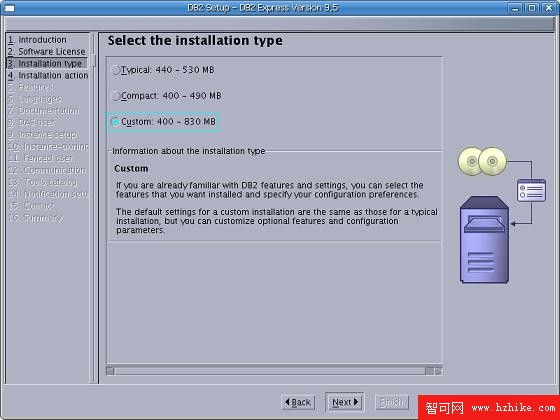This screenshot has width=560, height=420.
Task: Click the server tower illustration
Action: pos(484,240)
